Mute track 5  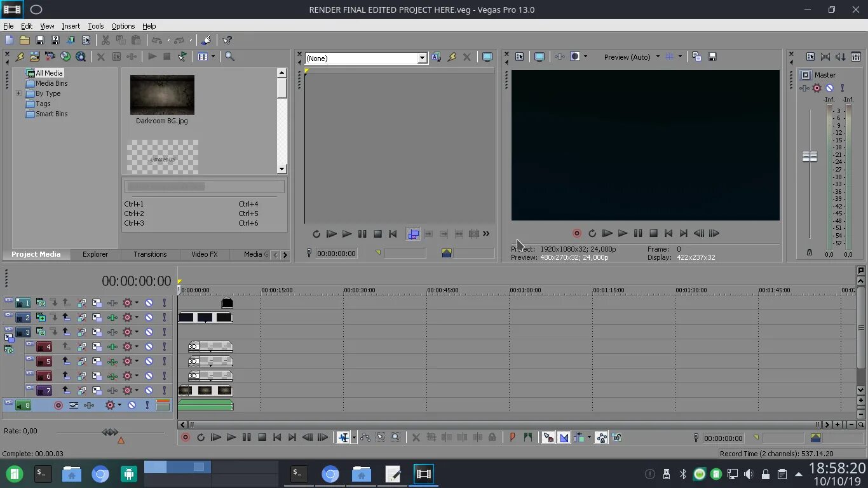[149, 362]
